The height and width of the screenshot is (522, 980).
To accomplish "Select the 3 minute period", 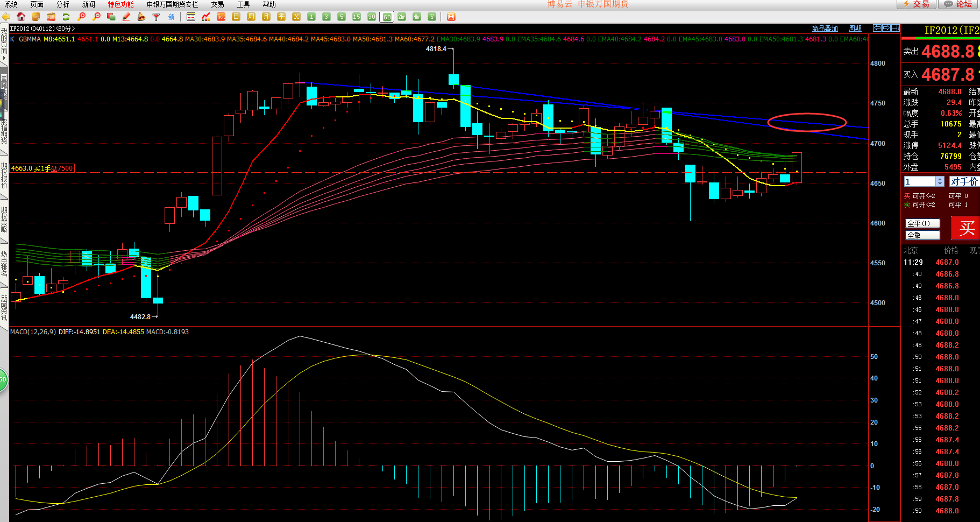I will [x=326, y=17].
